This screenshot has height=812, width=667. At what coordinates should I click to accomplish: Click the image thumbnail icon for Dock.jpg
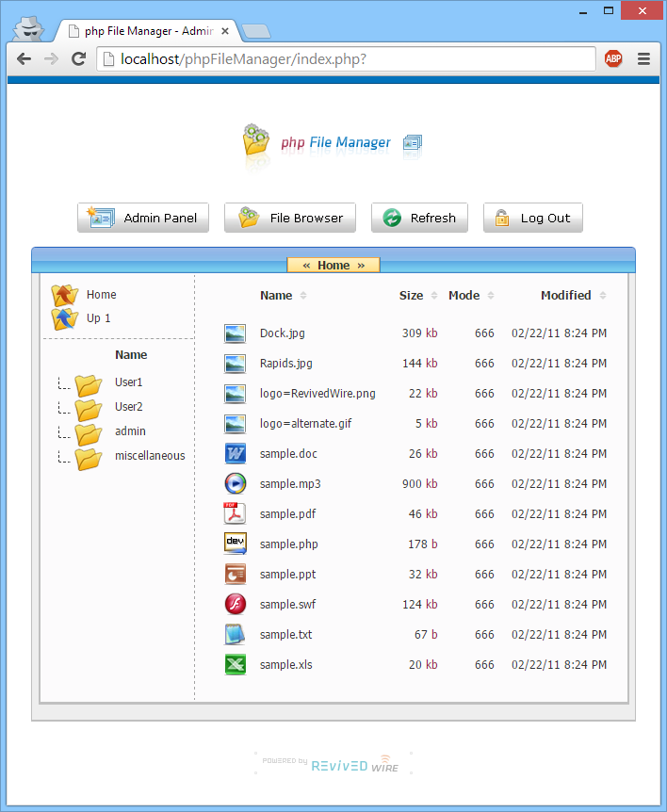235,333
